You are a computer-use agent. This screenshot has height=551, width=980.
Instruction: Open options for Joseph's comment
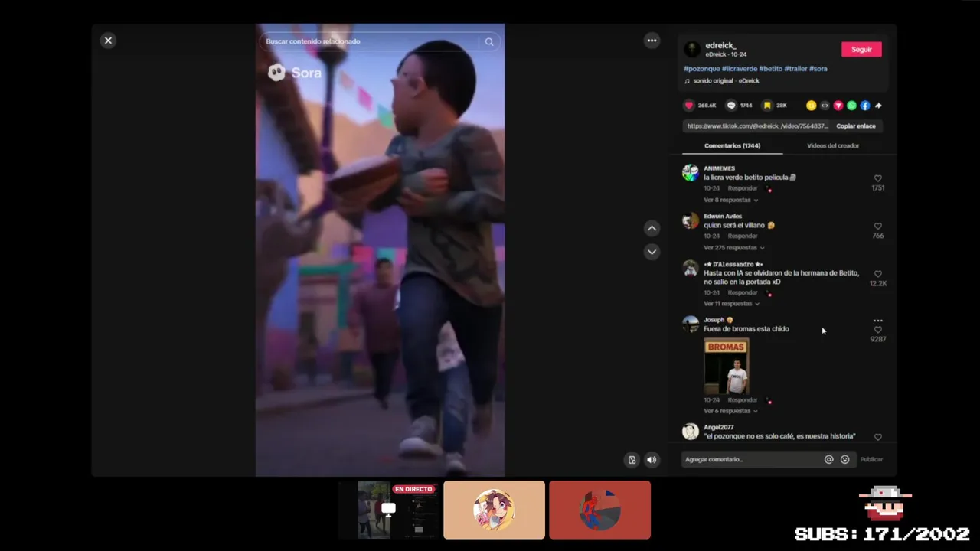coord(878,321)
